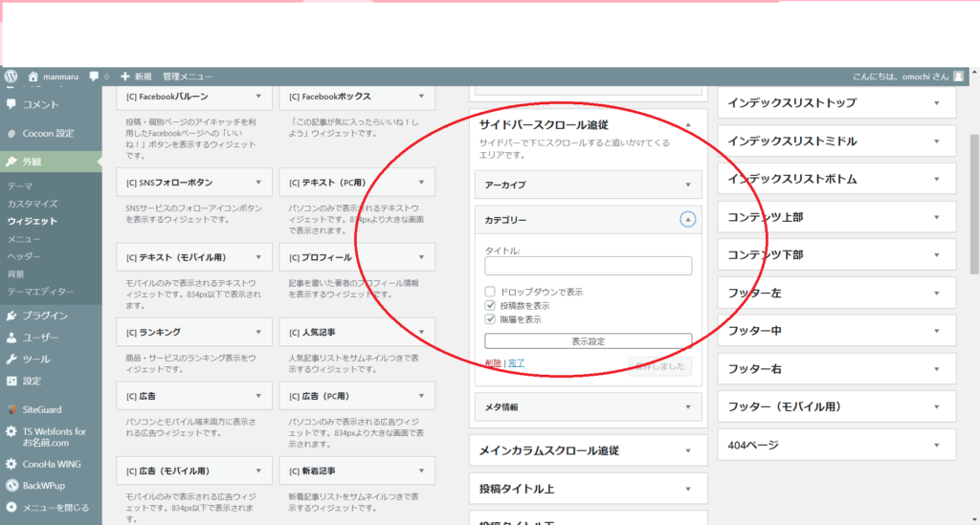980x525 pixels.
Task: Click the TS Webfonts gear icon
Action: 11,431
